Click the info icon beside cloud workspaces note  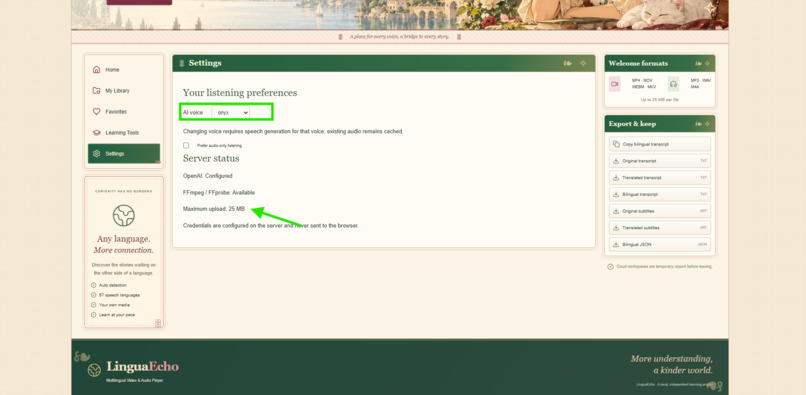click(x=610, y=266)
